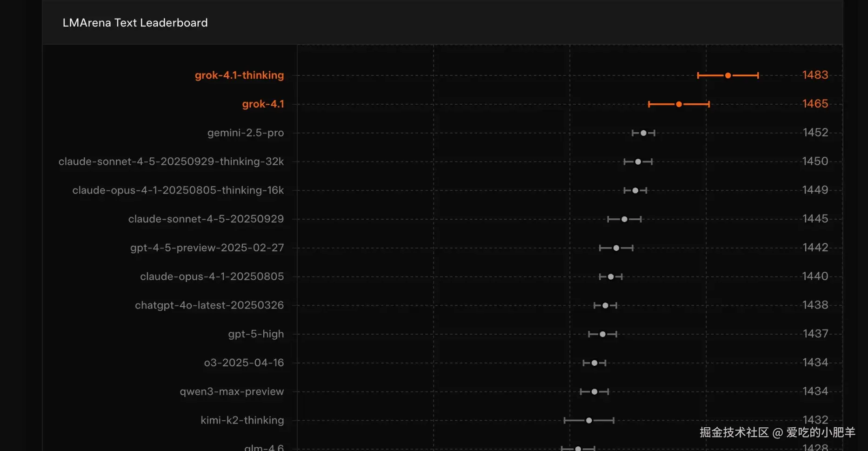The image size is (868, 451).
Task: Click the orange data point for grok-4.1-thinking
Action: click(728, 75)
